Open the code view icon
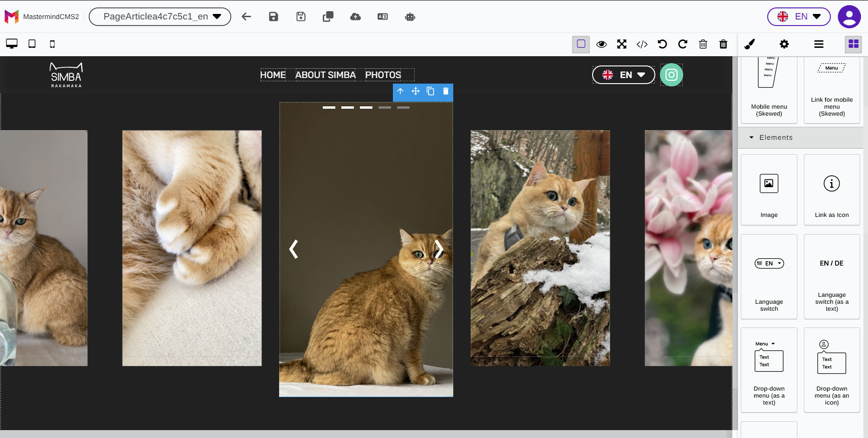The image size is (868, 438). (642, 44)
